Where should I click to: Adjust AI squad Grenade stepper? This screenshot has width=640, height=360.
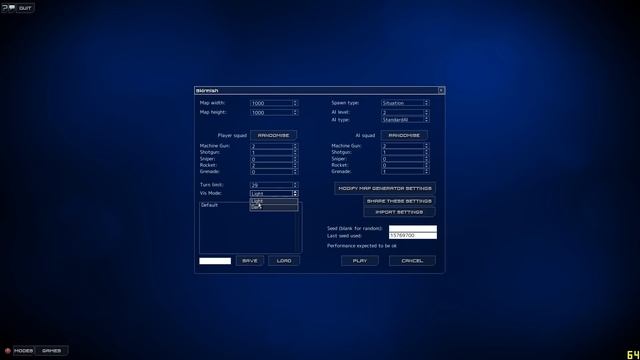427,172
